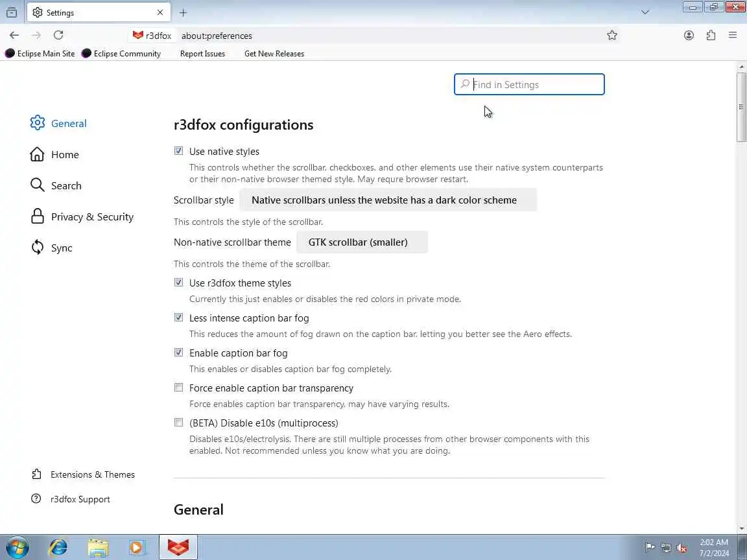Open Non-native scrollbar theme dropdown
This screenshot has height=560, width=747.
tap(362, 242)
